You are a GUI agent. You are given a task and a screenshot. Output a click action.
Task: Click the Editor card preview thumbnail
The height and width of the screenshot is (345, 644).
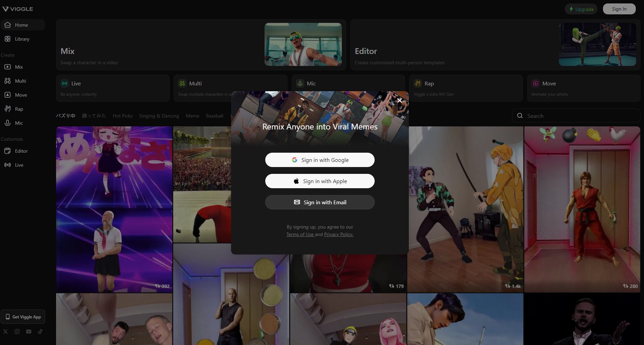tap(598, 44)
